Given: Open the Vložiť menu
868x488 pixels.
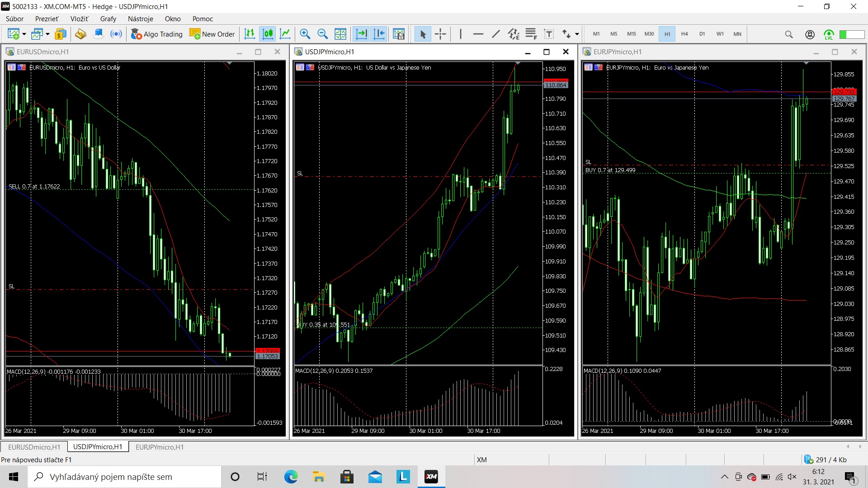Looking at the screenshot, I should pyautogui.click(x=80, y=19).
